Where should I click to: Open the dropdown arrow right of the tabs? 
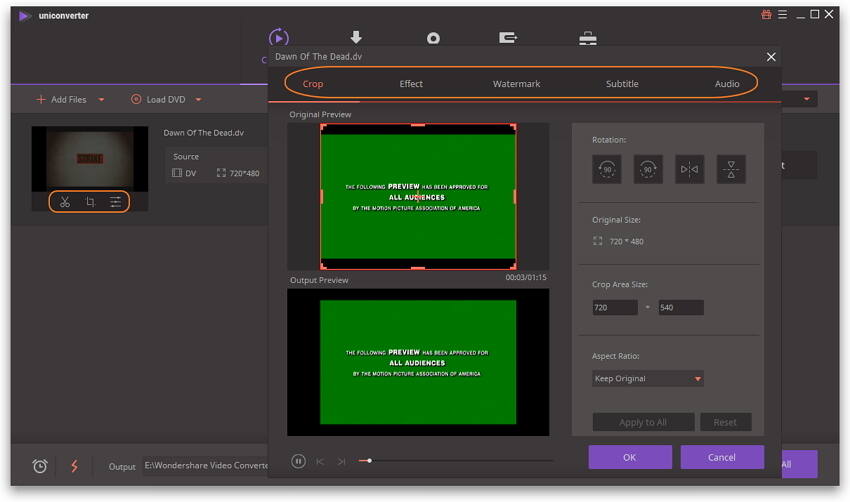807,99
